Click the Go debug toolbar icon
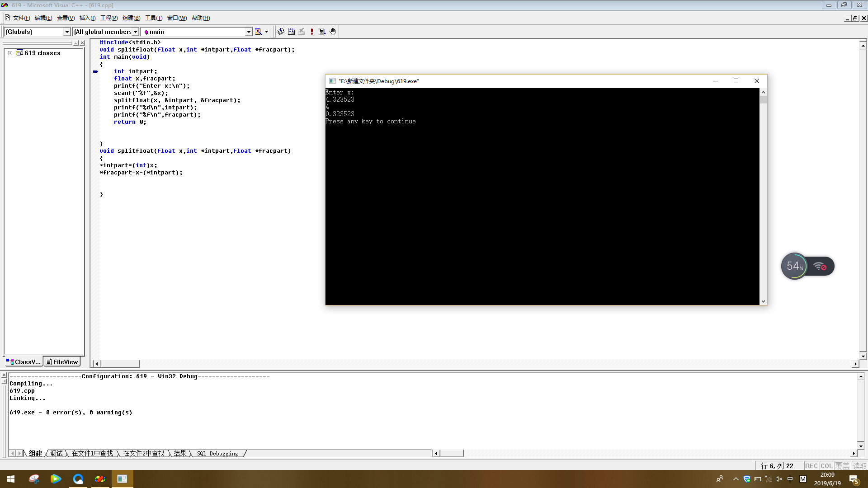The height and width of the screenshot is (488, 868). tap(322, 32)
